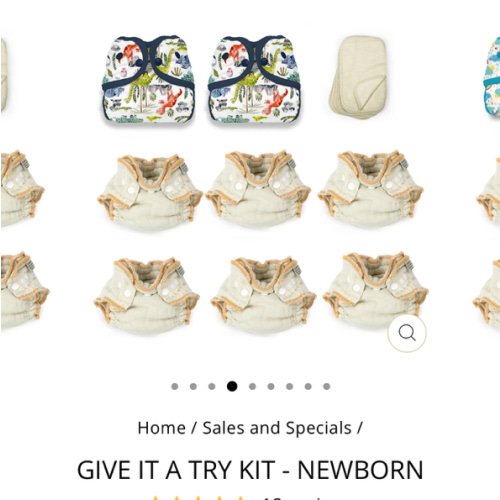Click the right dinosaur-print diaper cover
Image resolution: width=500 pixels, height=500 pixels.
click(x=254, y=79)
